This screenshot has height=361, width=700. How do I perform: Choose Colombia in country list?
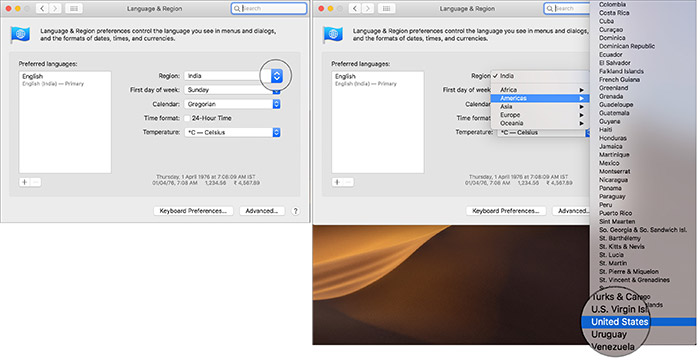pyautogui.click(x=612, y=4)
